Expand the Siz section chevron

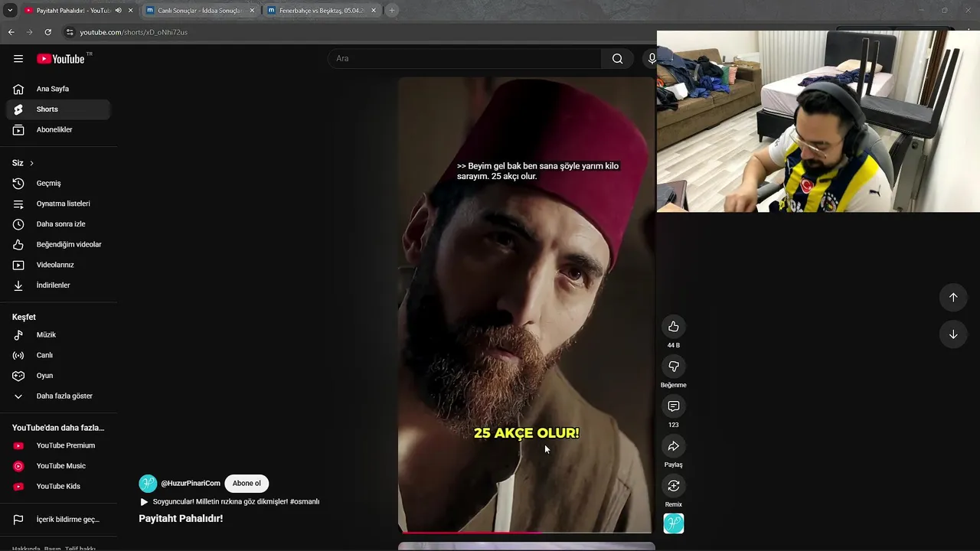[x=31, y=163]
